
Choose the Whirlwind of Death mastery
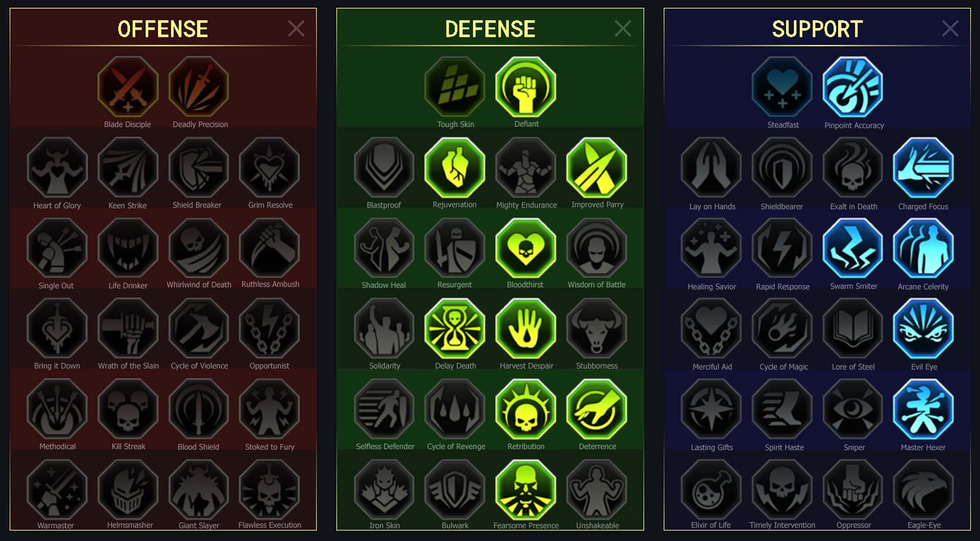pyautogui.click(x=199, y=248)
